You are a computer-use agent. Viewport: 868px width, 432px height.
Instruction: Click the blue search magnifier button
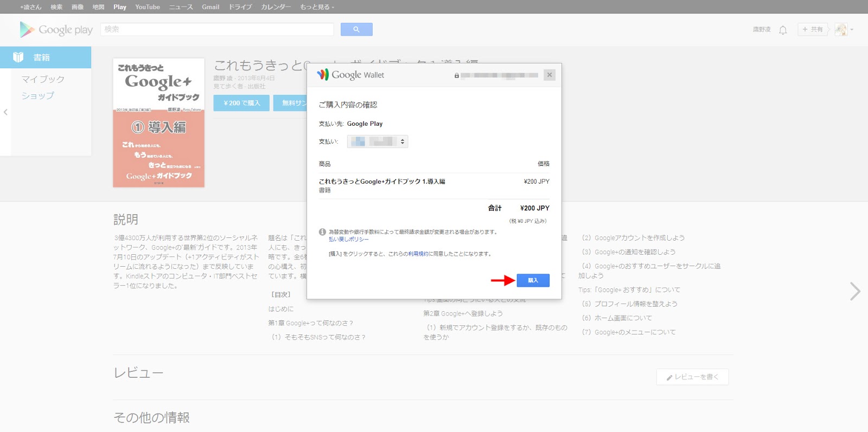[356, 29]
